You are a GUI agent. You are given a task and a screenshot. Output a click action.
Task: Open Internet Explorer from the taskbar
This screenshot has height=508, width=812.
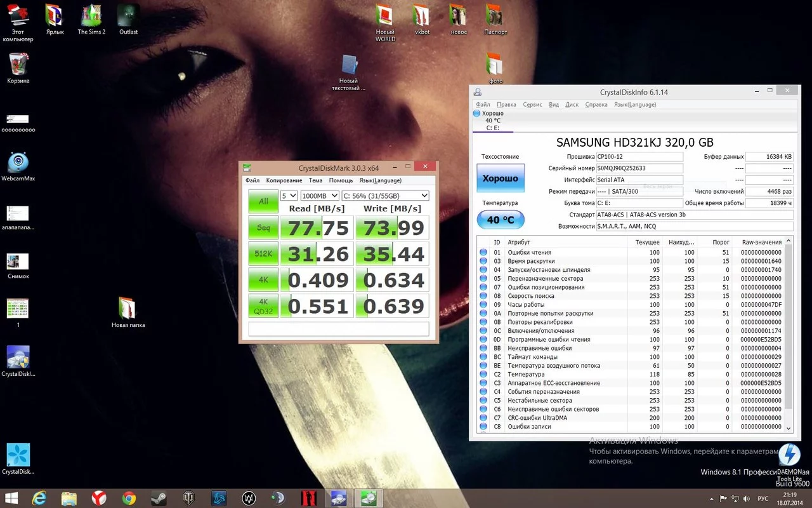click(x=39, y=498)
